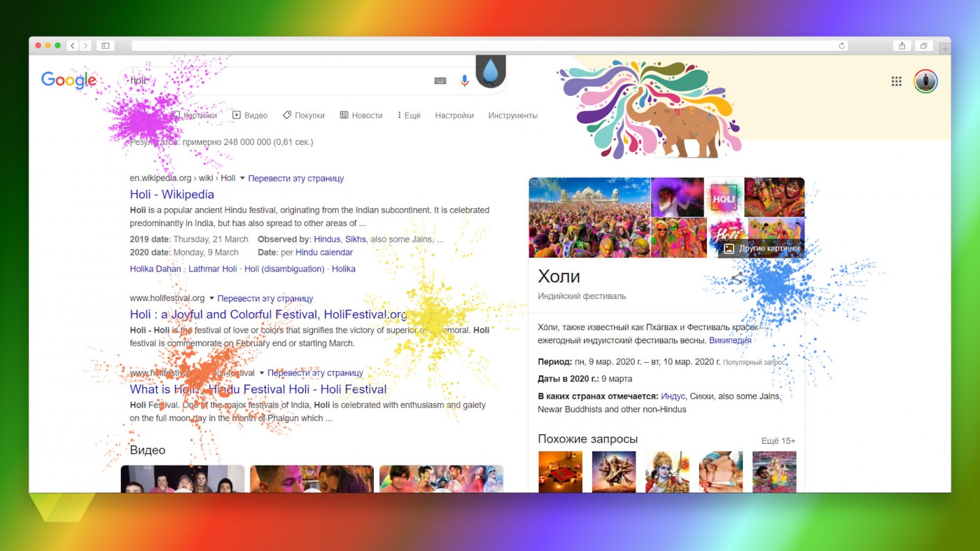
Task: Switch to the Видео tab
Action: click(250, 116)
